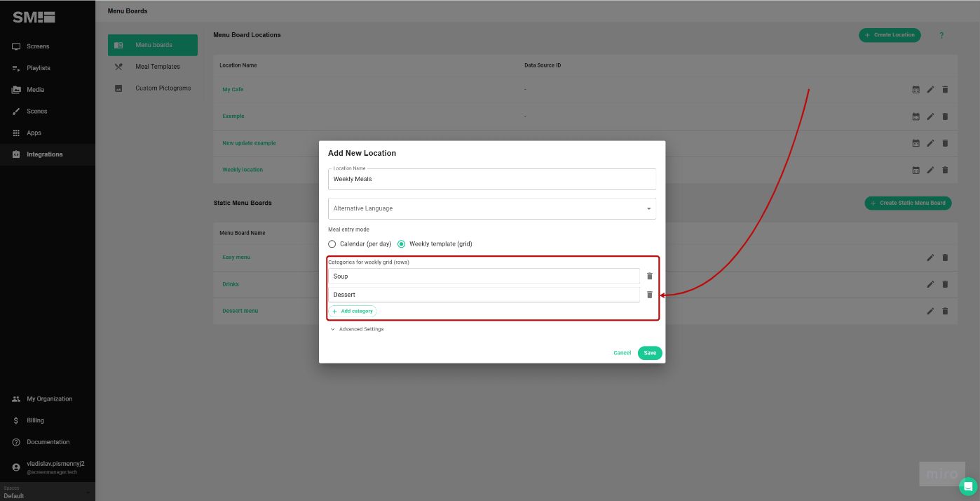Open calendar for Example location
The image size is (980, 501).
[x=916, y=116]
